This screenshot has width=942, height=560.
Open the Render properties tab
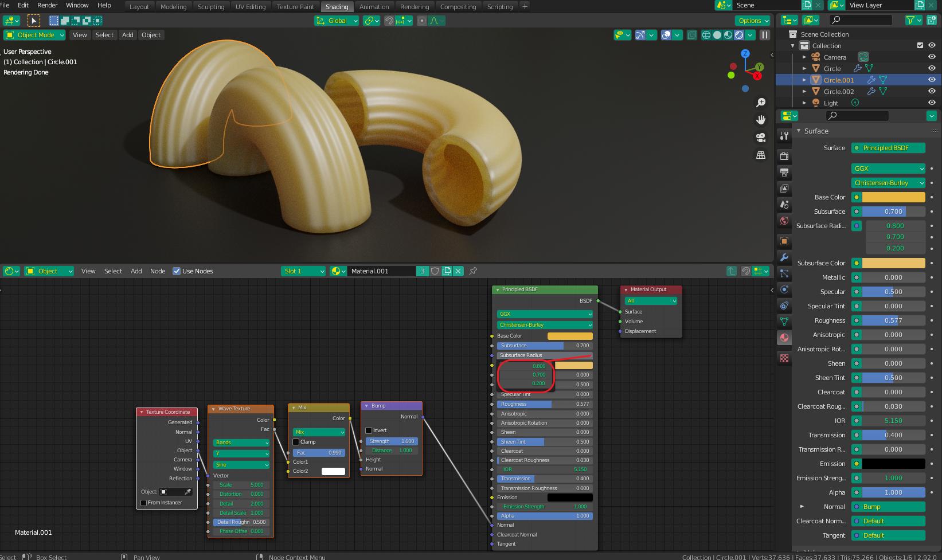coord(784,156)
